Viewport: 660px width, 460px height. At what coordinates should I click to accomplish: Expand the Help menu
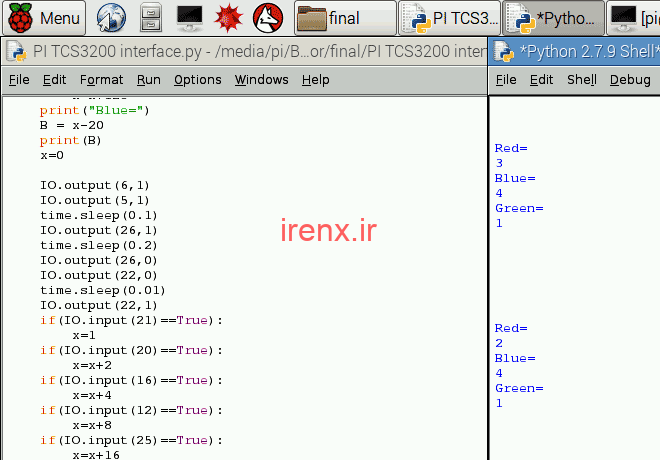point(315,80)
